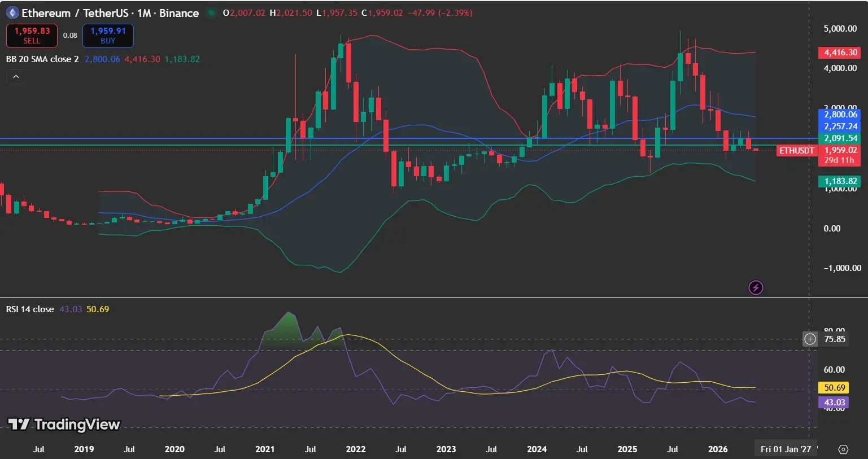Screen dimensions: 868x459
Task: Click the 2,257.24 horizontal line label
Action: pyautogui.click(x=840, y=126)
